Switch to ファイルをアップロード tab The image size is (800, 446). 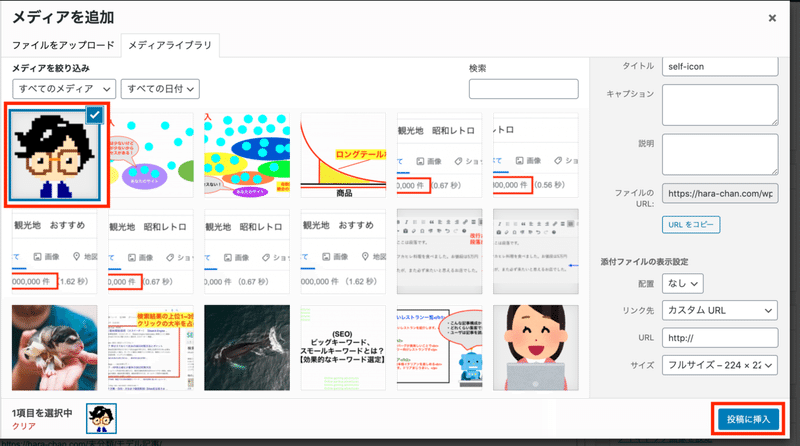pyautogui.click(x=63, y=45)
